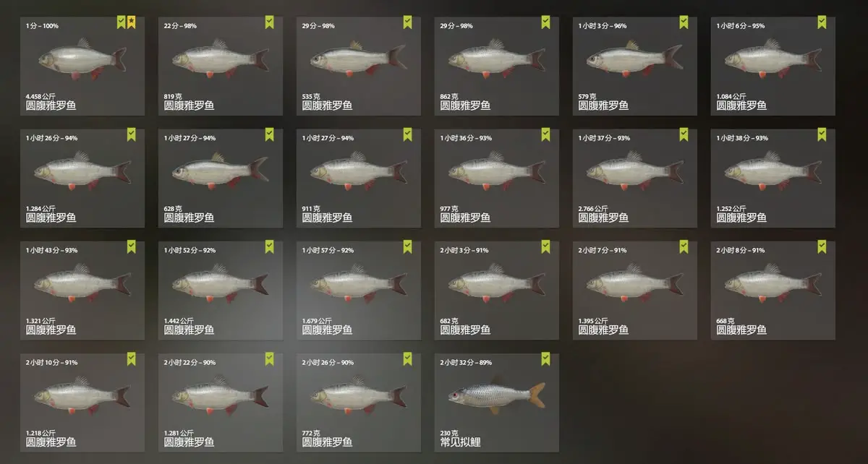Screen dimensions: 868x464
Task: Click the 圆腹雅罗鱼 name under 682 克
Action: click(x=465, y=330)
